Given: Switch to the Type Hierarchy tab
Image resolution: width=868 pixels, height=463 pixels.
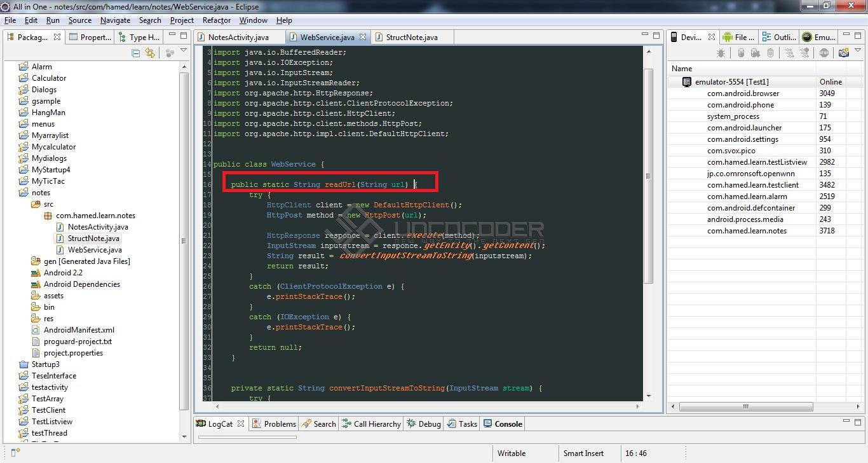Looking at the screenshot, I should [x=139, y=37].
